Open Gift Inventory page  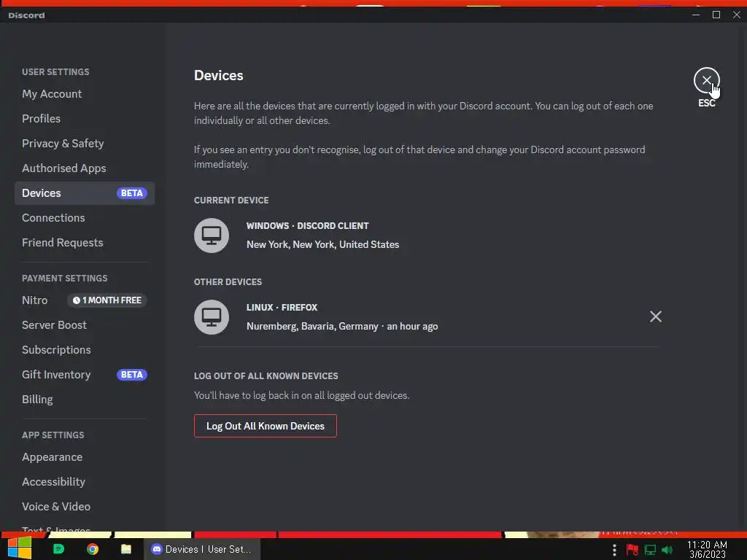click(x=85, y=375)
